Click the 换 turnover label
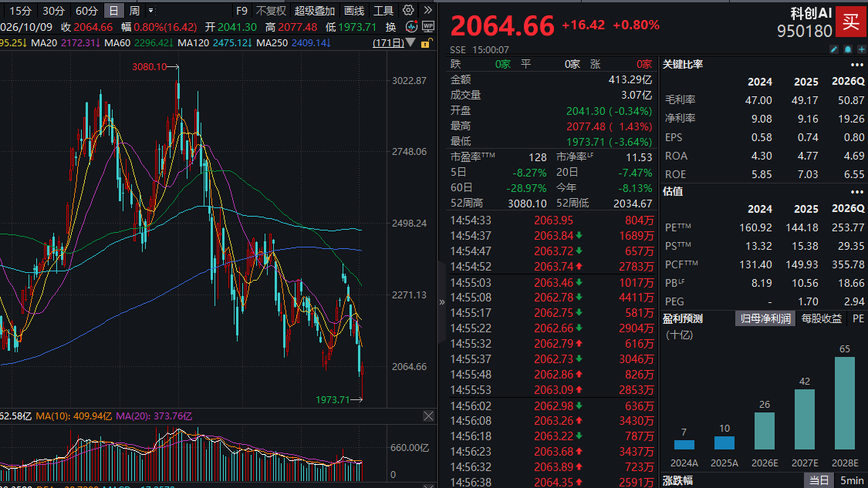 (x=391, y=26)
